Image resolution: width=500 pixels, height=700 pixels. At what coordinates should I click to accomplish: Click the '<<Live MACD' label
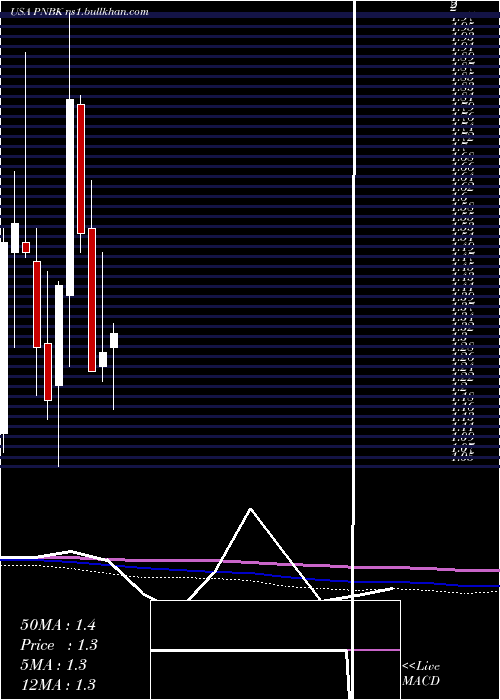click(421, 674)
